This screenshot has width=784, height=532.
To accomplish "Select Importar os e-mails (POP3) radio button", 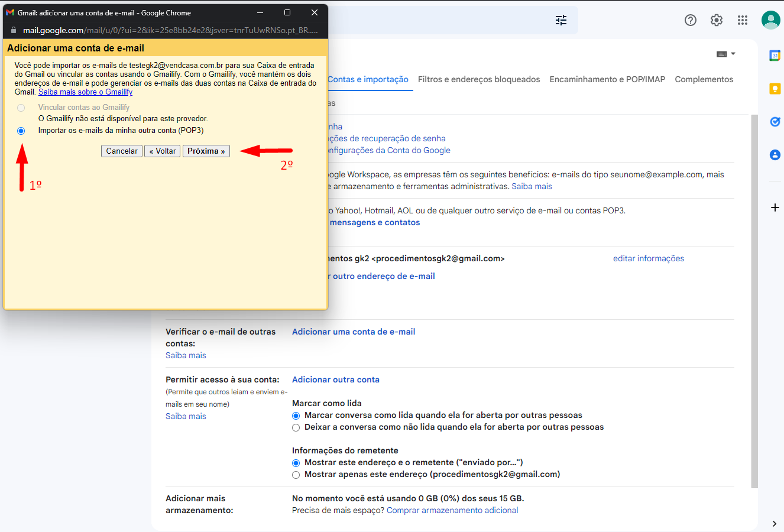I will coord(21,131).
